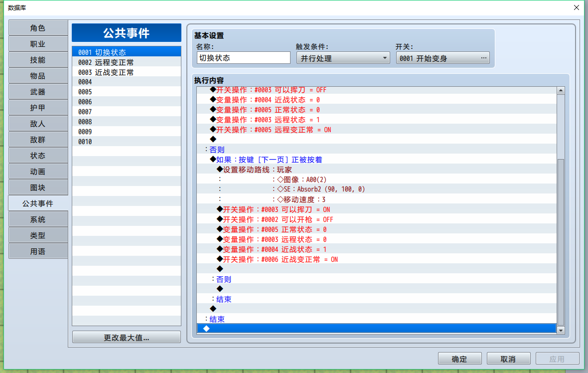This screenshot has width=588, height=373.
Task: Click the 名称 input field
Action: [x=243, y=58]
